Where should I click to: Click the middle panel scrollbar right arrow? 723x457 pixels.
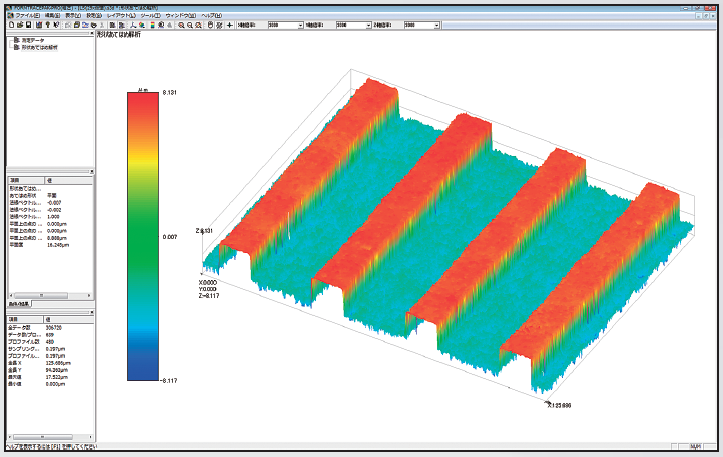click(89, 296)
